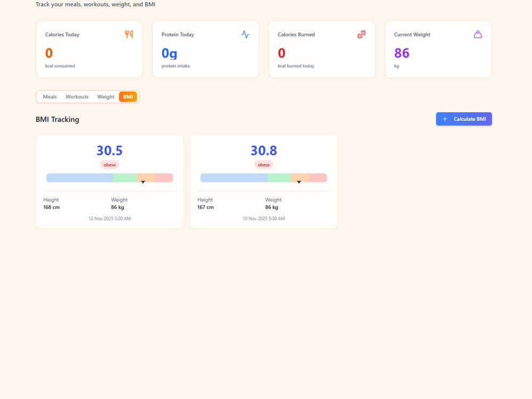Open the Protein Today card

(x=205, y=49)
